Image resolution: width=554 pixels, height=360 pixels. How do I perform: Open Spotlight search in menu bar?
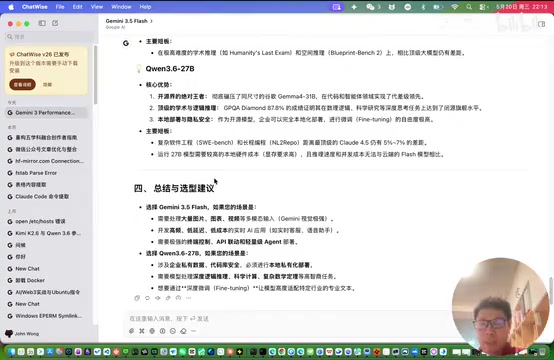pyautogui.click(x=469, y=7)
